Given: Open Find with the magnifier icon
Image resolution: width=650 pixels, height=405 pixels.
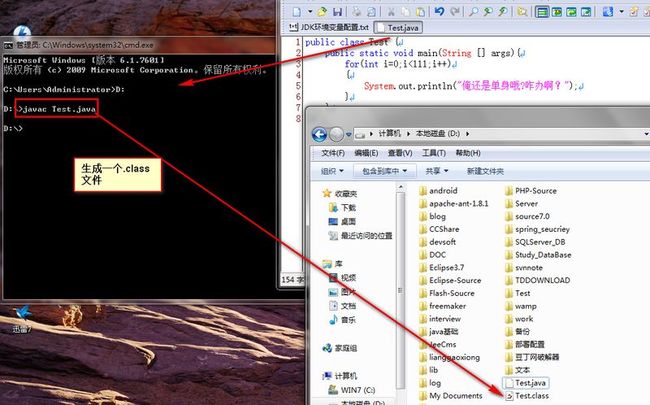Looking at the screenshot, I should point(473,12).
